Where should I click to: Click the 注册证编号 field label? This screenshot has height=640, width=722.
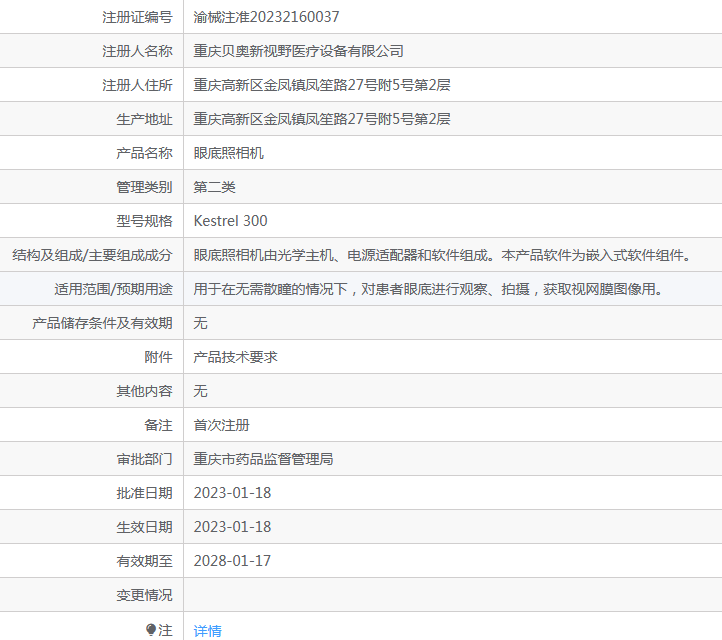click(x=137, y=17)
